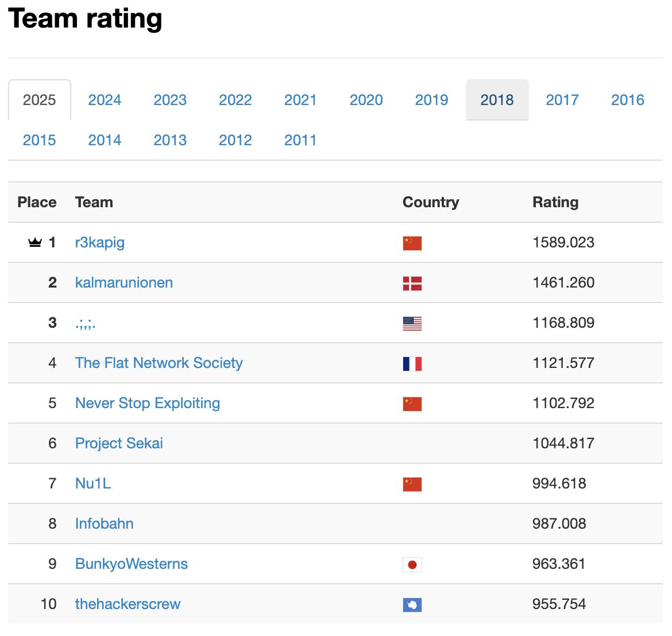672x636 pixels.
Task: Open the 2015 rating tab
Action: pos(40,140)
